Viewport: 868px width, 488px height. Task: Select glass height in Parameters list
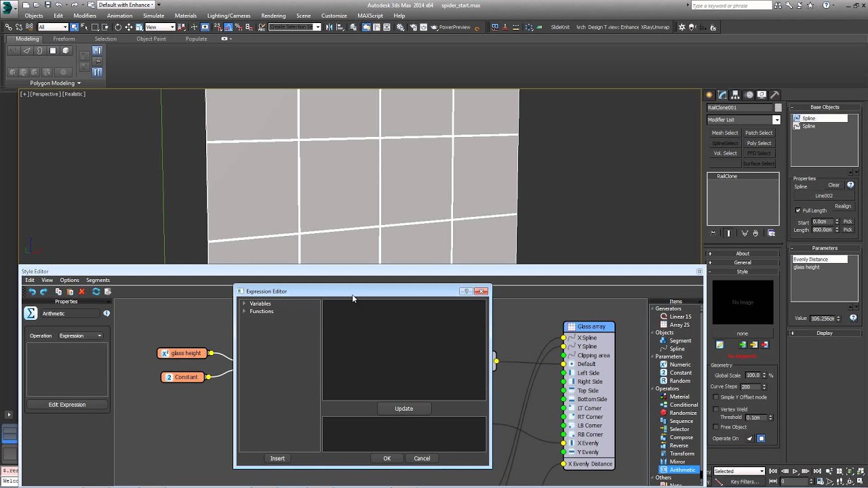point(807,267)
